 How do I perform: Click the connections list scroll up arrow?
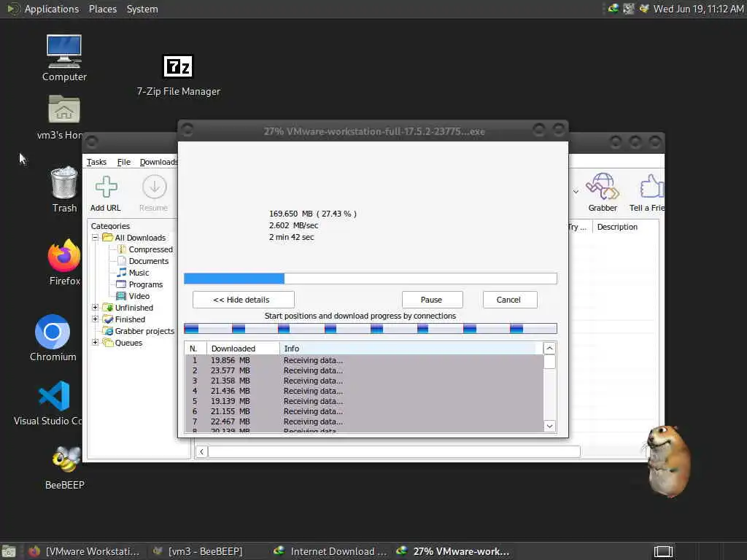point(549,348)
